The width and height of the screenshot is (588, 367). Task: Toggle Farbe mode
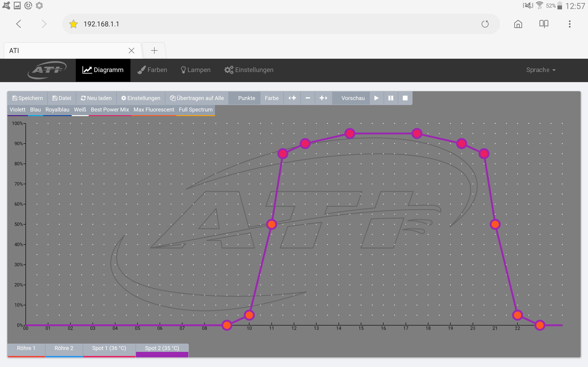tap(272, 98)
